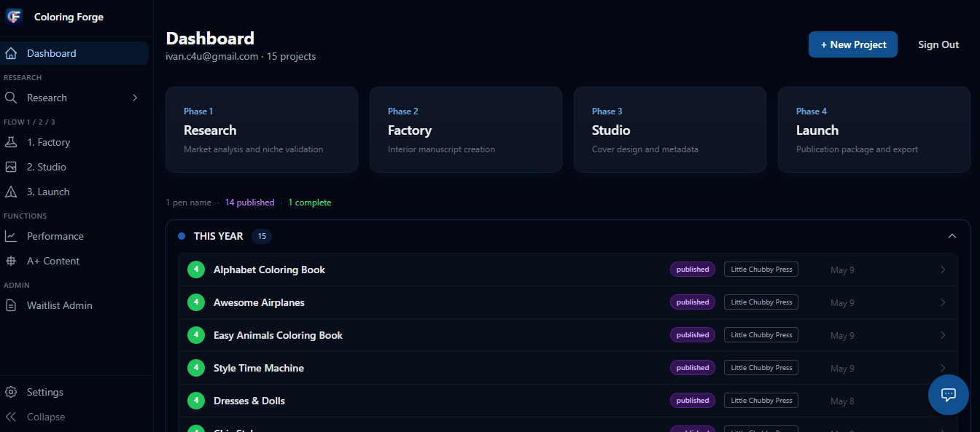Image resolution: width=980 pixels, height=432 pixels.
Task: Click green phase badge for Awesome Airplanes
Action: 196,302
